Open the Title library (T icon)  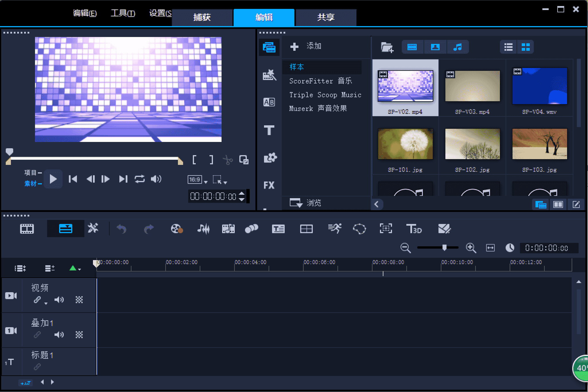click(269, 130)
